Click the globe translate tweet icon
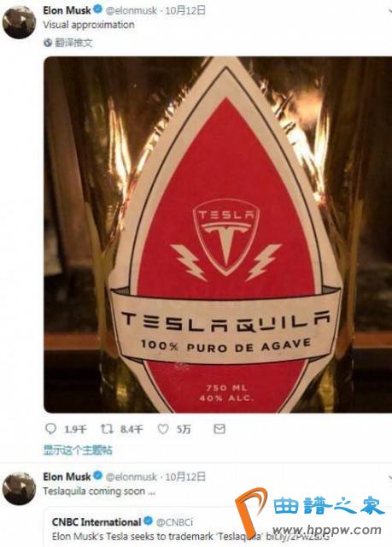 coord(48,43)
